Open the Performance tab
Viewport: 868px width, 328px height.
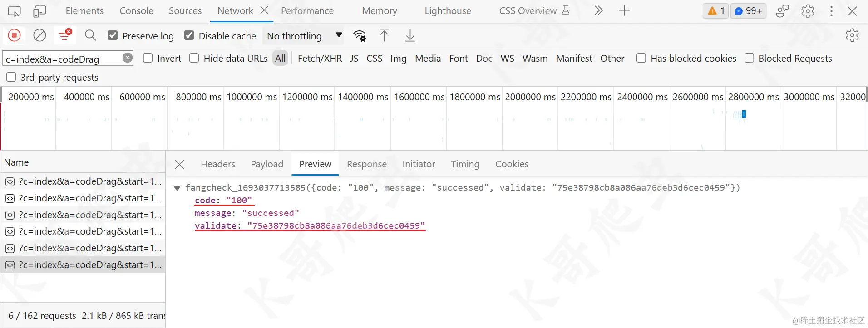coord(307,11)
